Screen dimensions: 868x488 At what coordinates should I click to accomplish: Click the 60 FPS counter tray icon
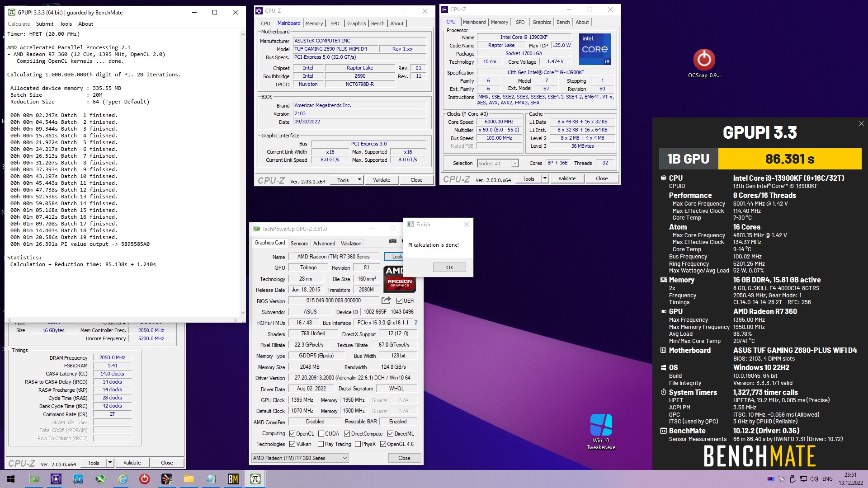pyautogui.click(x=771, y=479)
